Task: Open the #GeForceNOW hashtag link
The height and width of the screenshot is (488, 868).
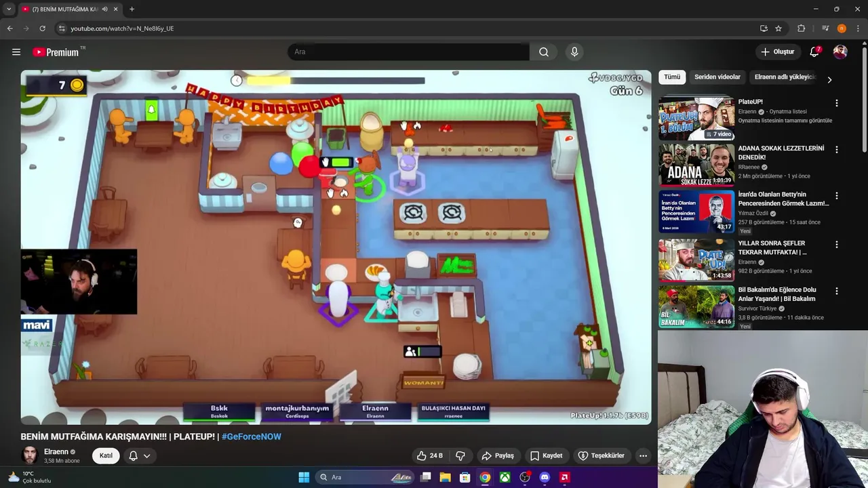Action: coord(251,436)
